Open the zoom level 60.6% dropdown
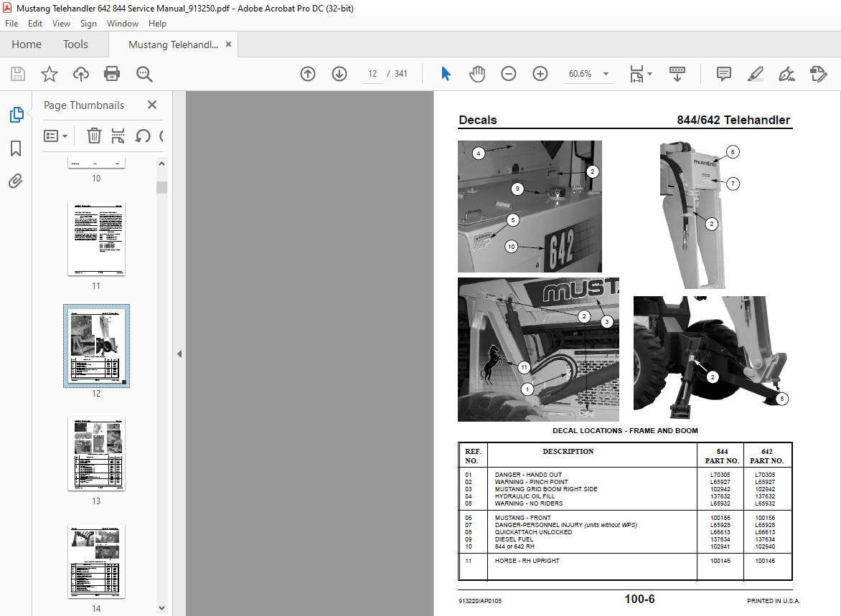 (x=606, y=74)
